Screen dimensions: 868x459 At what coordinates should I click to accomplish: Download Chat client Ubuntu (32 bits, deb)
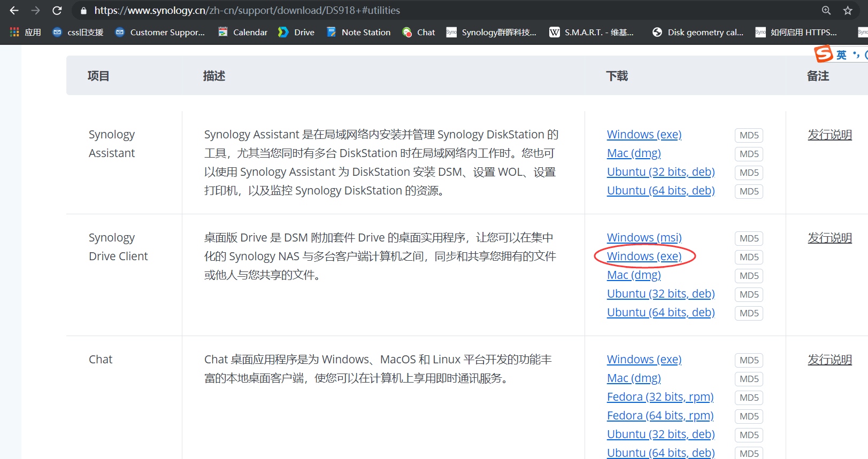pyautogui.click(x=660, y=434)
